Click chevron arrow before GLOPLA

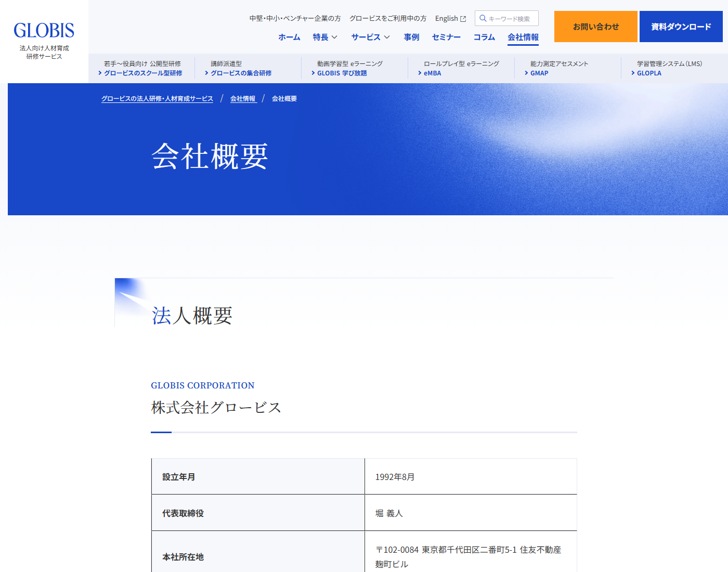pos(633,73)
